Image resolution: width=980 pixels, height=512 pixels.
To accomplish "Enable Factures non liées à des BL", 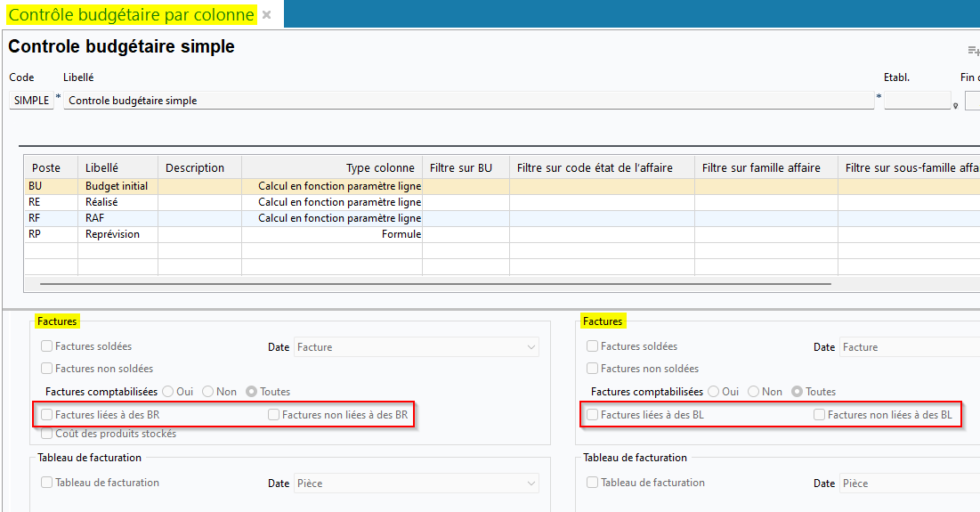I will click(819, 415).
